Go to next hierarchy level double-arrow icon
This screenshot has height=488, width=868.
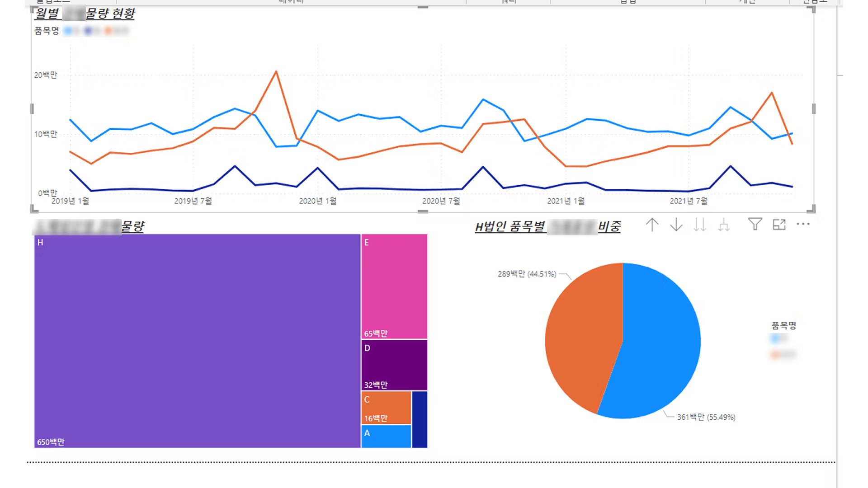[700, 225]
